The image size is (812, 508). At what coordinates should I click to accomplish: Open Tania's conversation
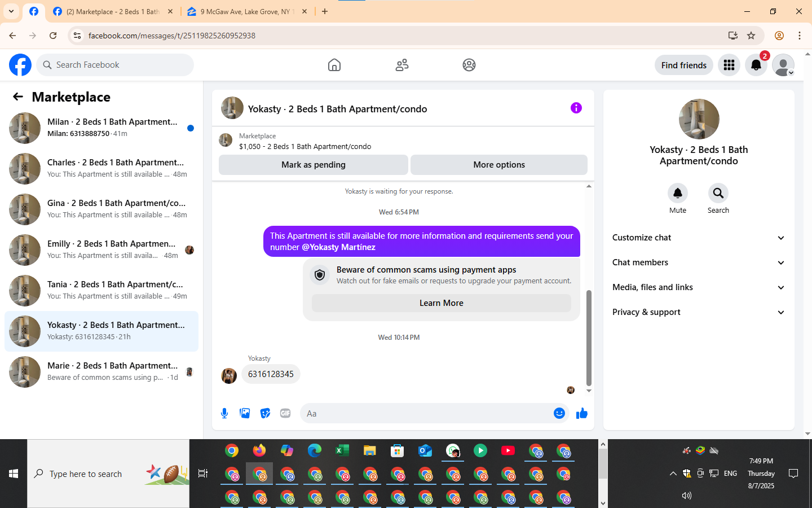[101, 291]
